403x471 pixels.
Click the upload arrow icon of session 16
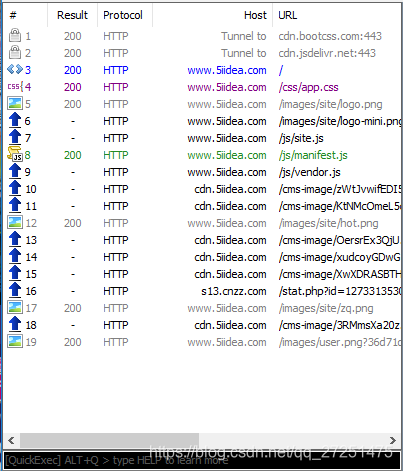click(x=15, y=290)
